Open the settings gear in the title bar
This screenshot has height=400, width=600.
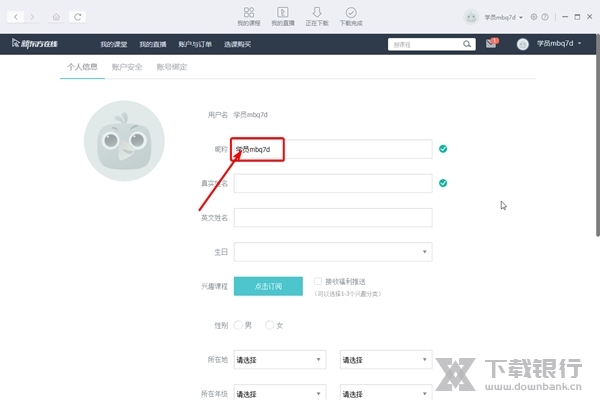pos(533,17)
